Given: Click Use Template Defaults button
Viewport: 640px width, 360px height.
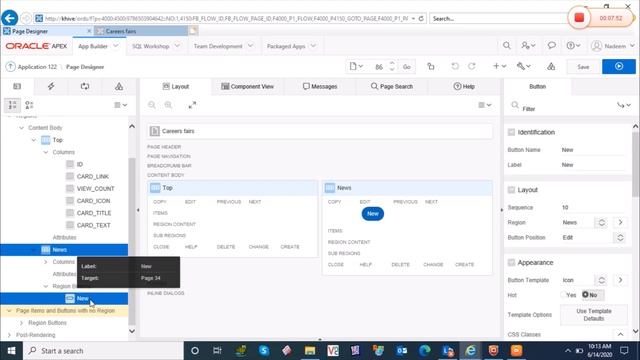Looking at the screenshot, I should click(x=593, y=315).
